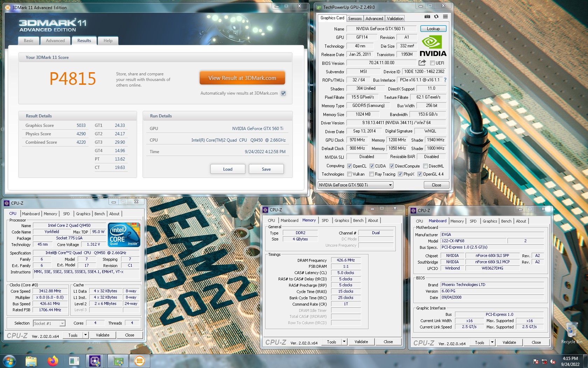Switch to the Sensors tab in GPU-Z
The width and height of the screenshot is (588, 368).
(355, 19)
